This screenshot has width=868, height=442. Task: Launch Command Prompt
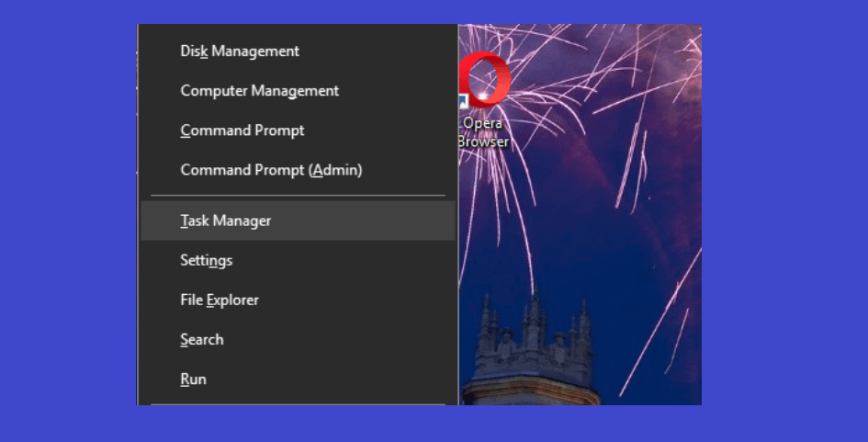tap(298, 130)
